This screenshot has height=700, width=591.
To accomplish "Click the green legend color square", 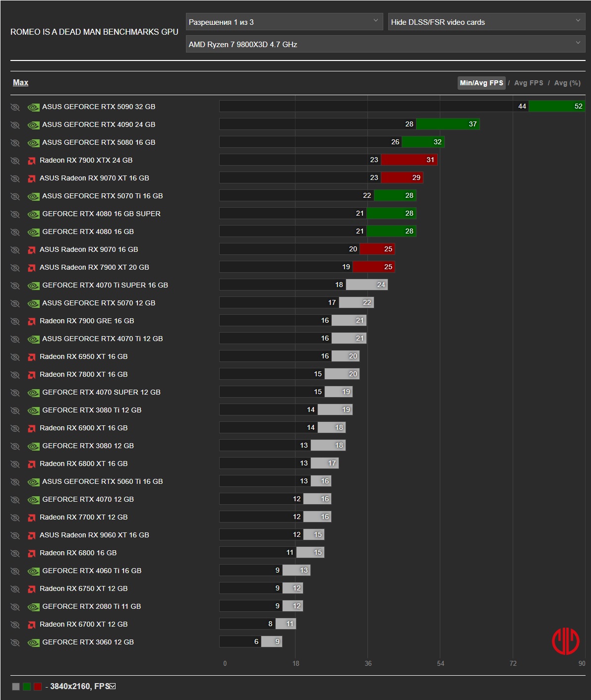I will pyautogui.click(x=27, y=687).
